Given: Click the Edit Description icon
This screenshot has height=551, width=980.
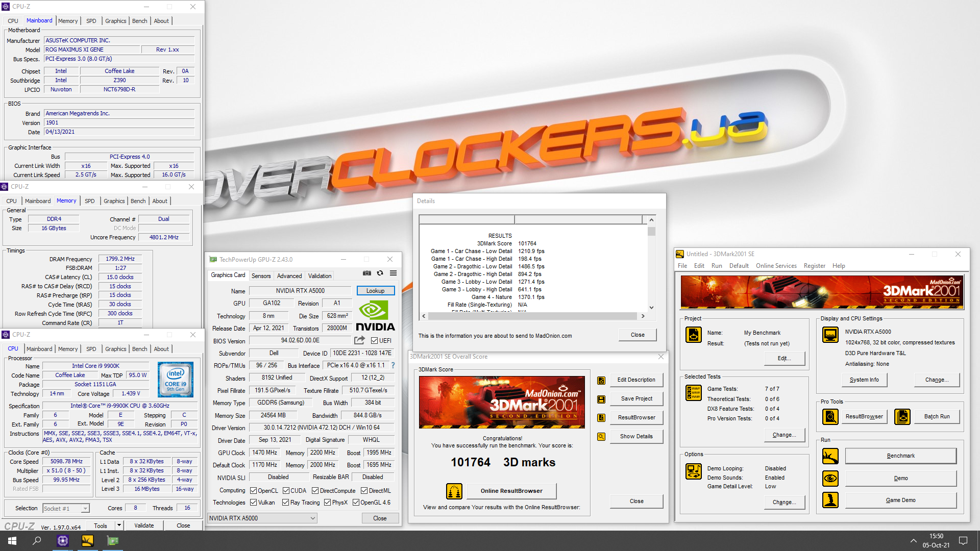Looking at the screenshot, I should point(601,380).
